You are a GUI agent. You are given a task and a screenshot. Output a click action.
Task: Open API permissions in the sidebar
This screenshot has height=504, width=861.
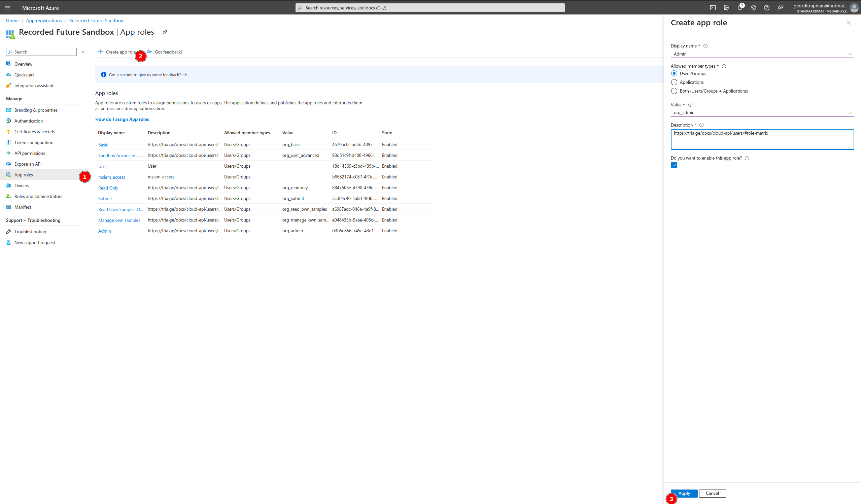coord(29,154)
